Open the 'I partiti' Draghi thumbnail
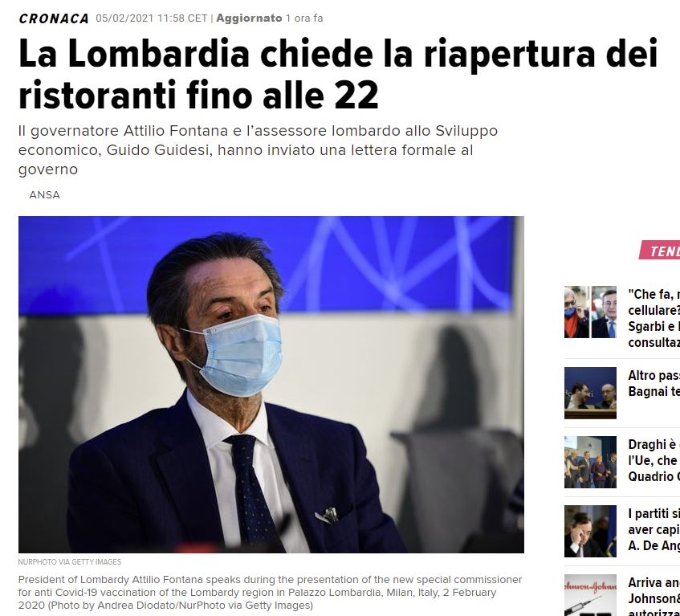680x616 pixels. pos(590,531)
